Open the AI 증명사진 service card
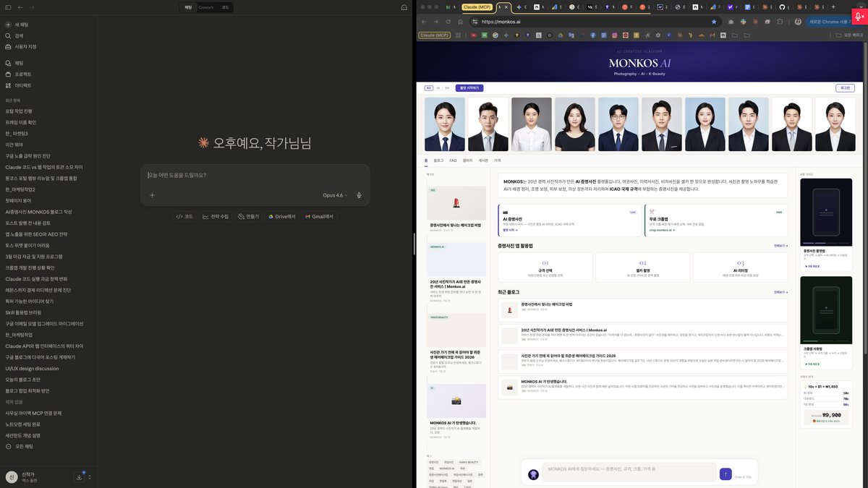 click(x=569, y=220)
